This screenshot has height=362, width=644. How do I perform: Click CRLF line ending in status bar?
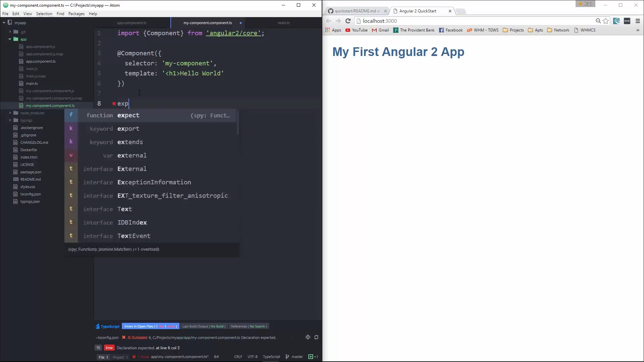238,357
